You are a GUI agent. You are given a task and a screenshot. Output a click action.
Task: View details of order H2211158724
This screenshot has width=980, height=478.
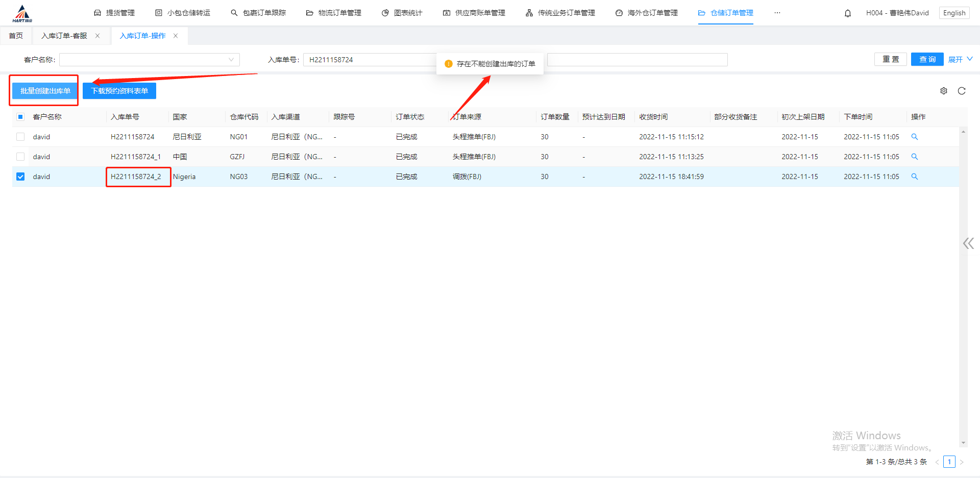click(915, 137)
